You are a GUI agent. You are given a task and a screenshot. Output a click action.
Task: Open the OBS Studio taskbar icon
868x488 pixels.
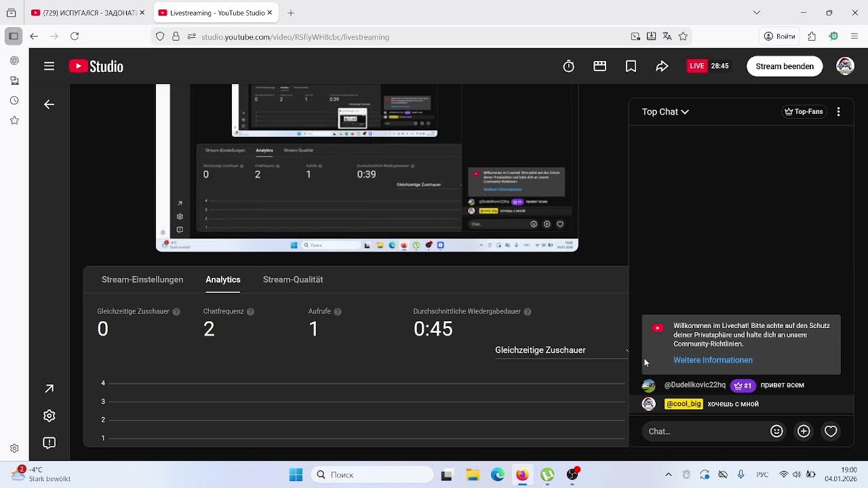coord(573,475)
